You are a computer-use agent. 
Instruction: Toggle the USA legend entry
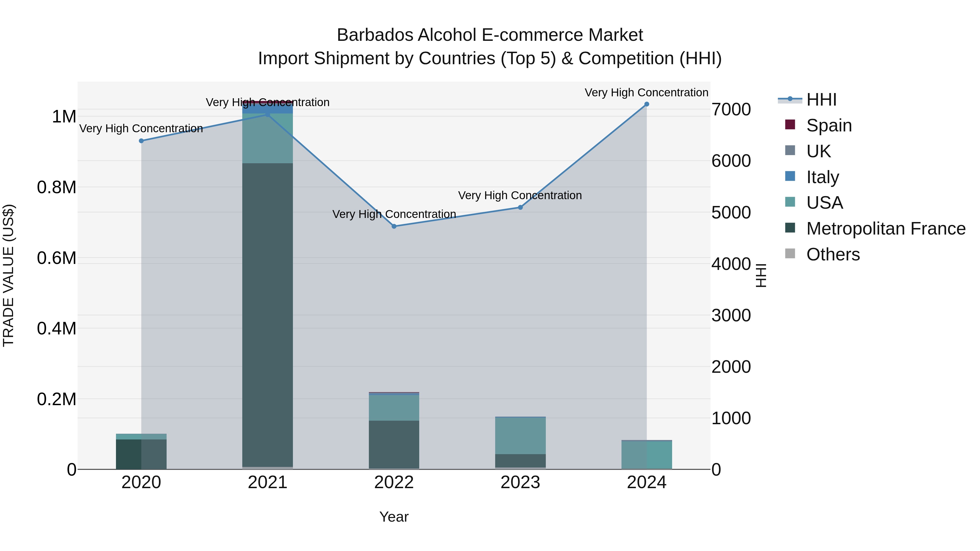pos(814,203)
